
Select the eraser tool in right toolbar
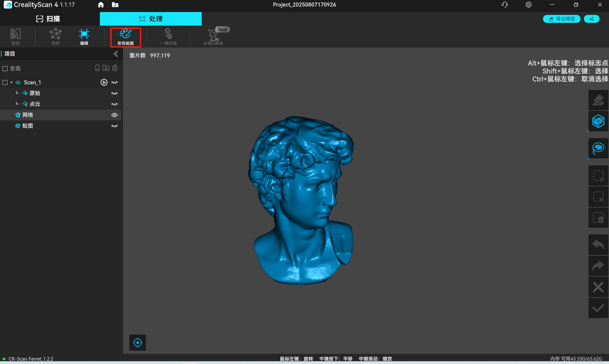[x=598, y=100]
